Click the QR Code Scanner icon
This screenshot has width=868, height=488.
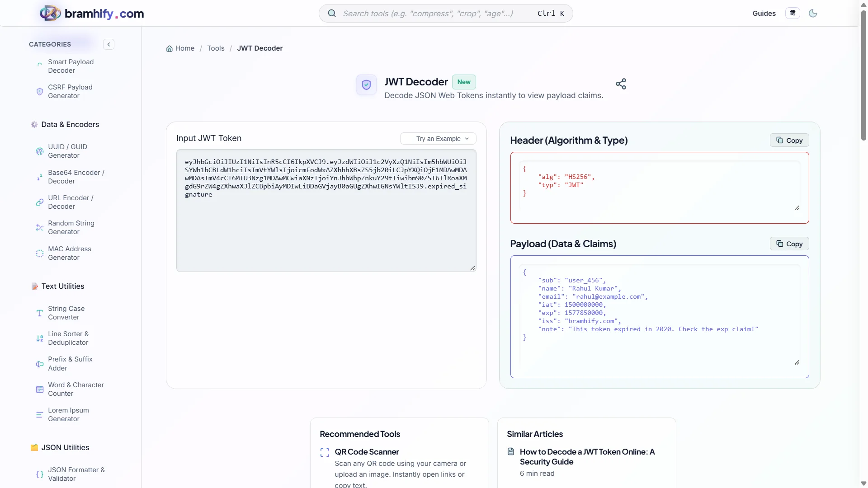point(325,452)
